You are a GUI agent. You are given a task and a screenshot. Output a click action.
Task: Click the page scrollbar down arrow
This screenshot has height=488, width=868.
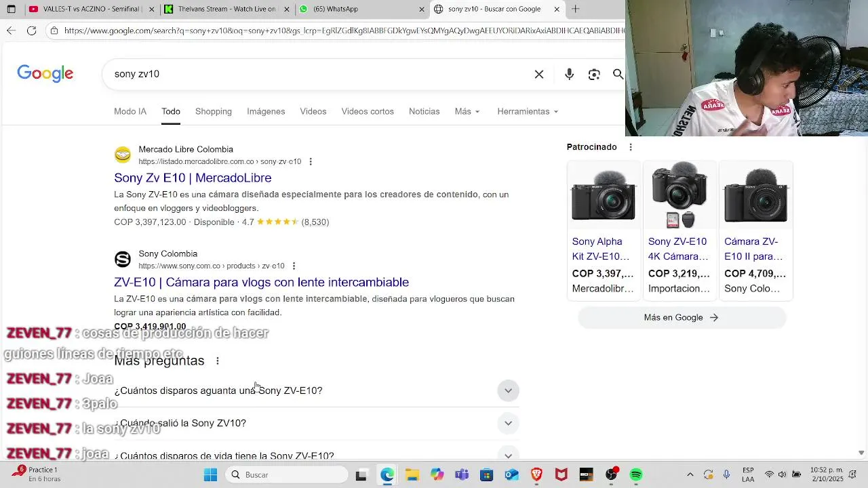point(861,453)
